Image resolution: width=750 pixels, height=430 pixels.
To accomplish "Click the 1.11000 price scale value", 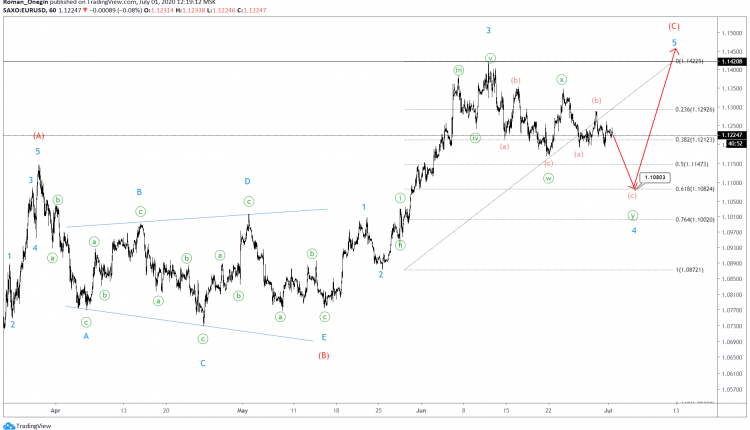I will coord(733,183).
